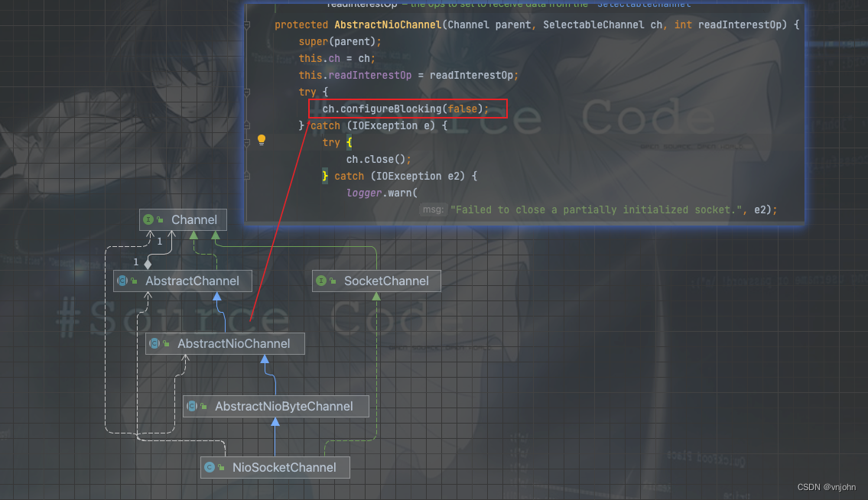Select the SocketChannel diagram node label
This screenshot has width=868, height=500.
point(386,281)
